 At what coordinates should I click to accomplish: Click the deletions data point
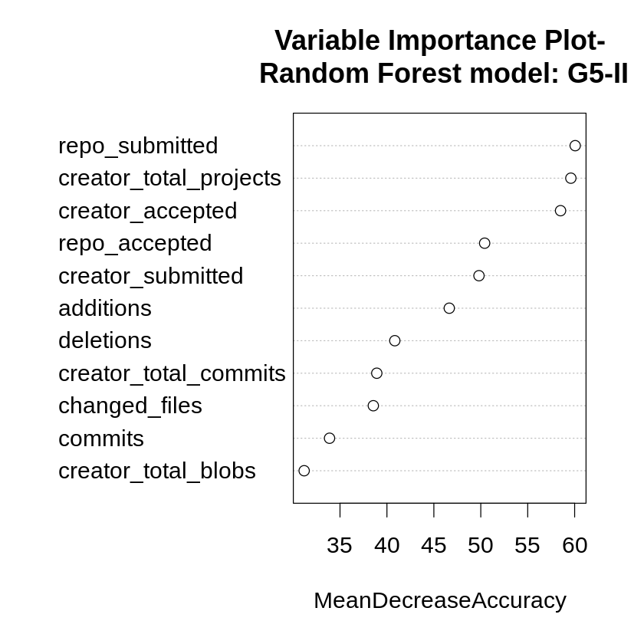tap(395, 340)
